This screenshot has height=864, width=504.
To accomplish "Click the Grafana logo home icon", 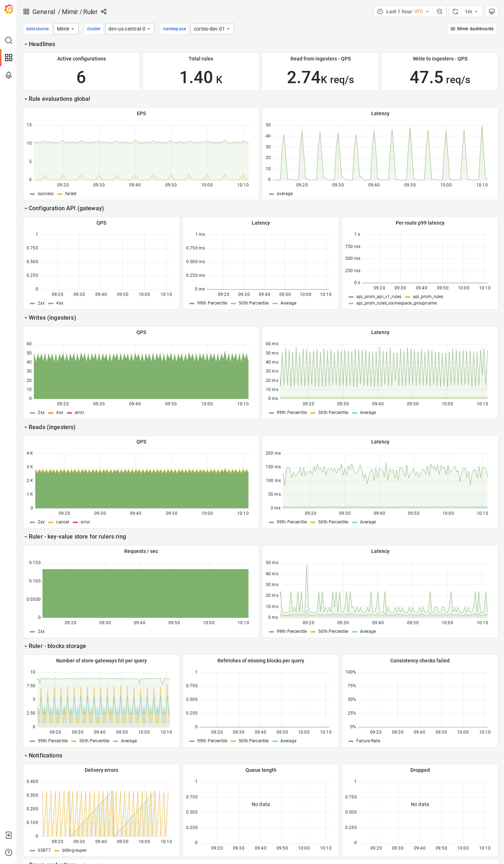I will tap(9, 9).
